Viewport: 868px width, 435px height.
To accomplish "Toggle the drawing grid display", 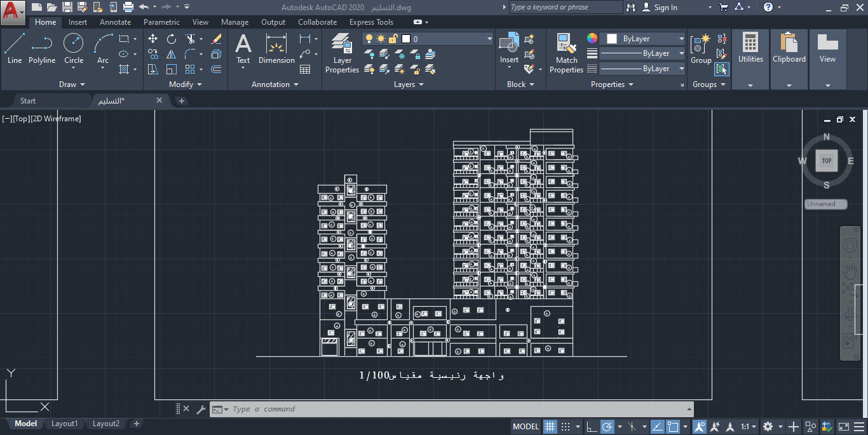I will point(550,426).
